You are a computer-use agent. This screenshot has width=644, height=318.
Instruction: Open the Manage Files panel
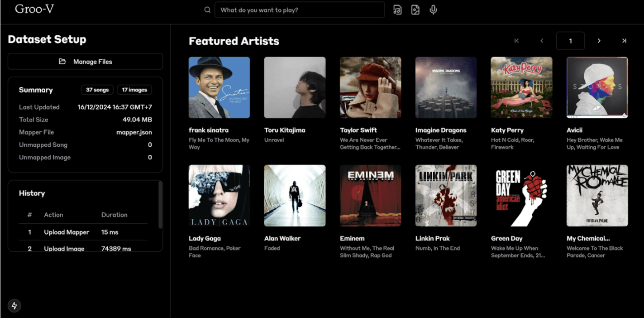(x=85, y=61)
